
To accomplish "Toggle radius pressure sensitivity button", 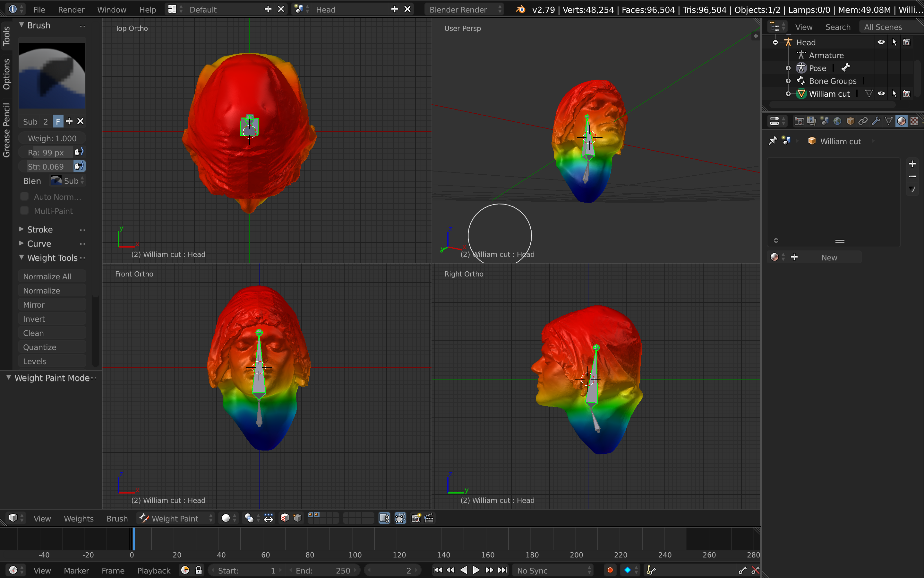I will pyautogui.click(x=79, y=152).
